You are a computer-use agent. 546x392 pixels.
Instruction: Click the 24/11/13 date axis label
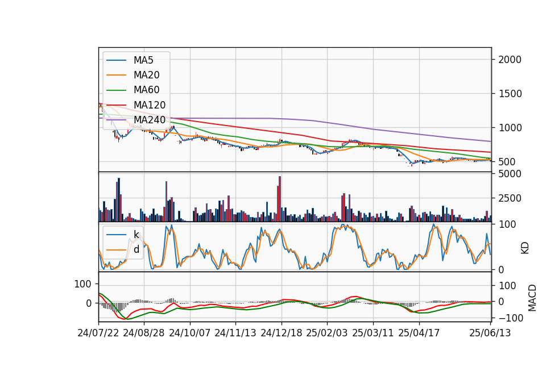tap(235, 333)
